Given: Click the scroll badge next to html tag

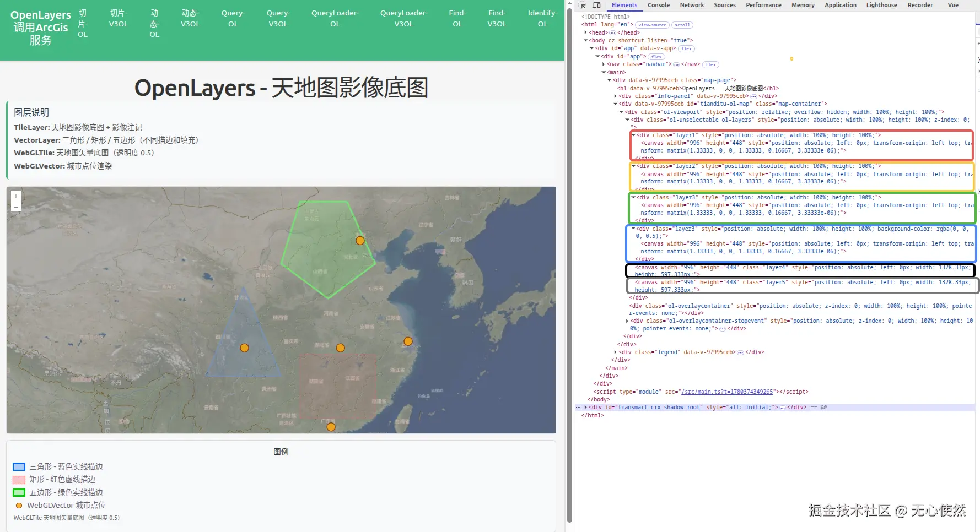Looking at the screenshot, I should pyautogui.click(x=682, y=25).
